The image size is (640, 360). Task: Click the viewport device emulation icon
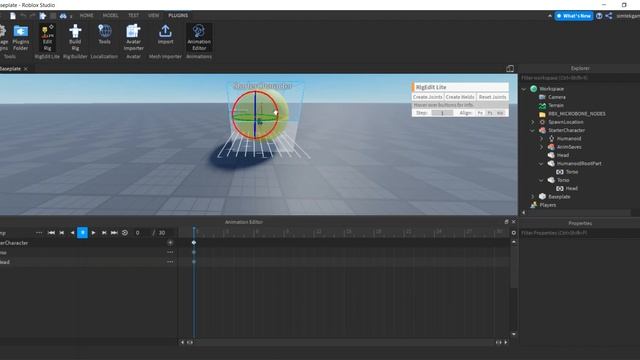pos(510,69)
